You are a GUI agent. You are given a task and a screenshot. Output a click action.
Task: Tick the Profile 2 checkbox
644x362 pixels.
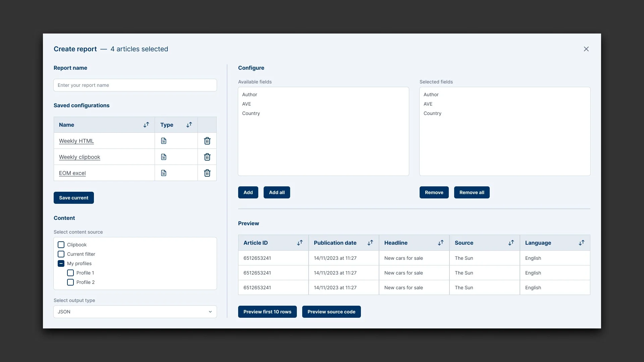[x=70, y=282]
